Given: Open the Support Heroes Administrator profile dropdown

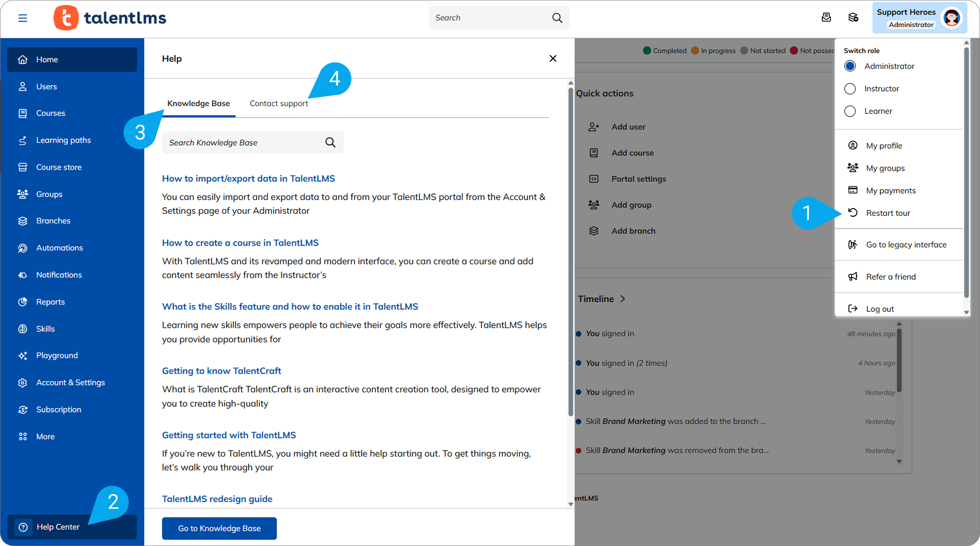Looking at the screenshot, I should click(920, 18).
